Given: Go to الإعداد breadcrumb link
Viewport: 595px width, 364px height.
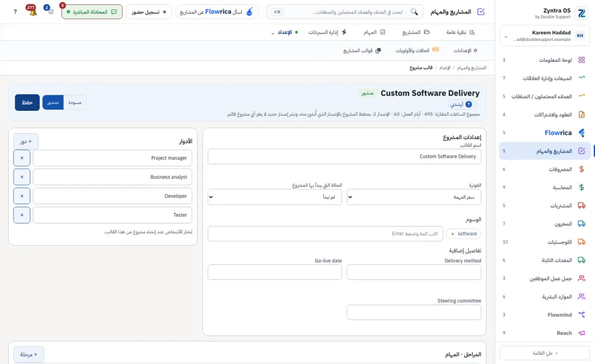Looking at the screenshot, I should point(445,67).
